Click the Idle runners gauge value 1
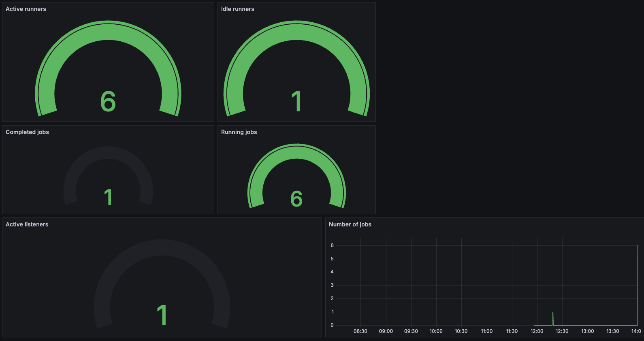Viewport: 644px width, 341px height. tap(296, 101)
